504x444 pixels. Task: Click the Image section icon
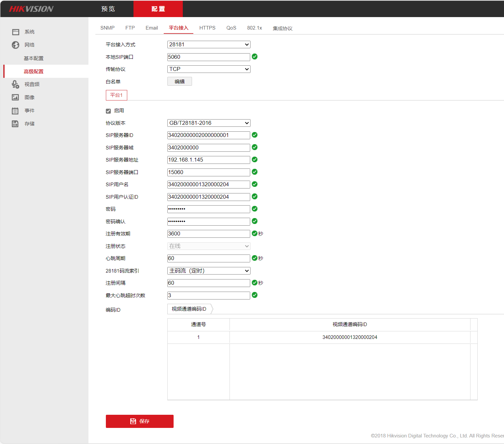15,98
